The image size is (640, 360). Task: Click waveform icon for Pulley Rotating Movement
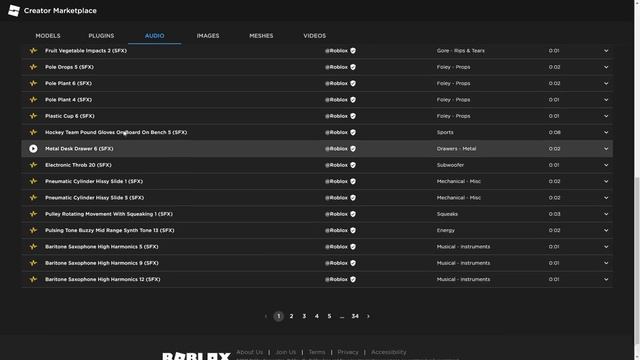click(x=33, y=214)
